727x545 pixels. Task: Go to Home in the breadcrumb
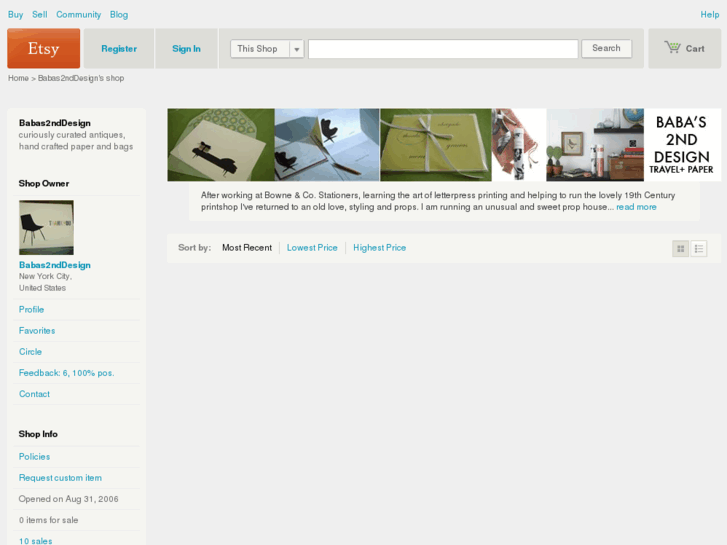coord(18,78)
